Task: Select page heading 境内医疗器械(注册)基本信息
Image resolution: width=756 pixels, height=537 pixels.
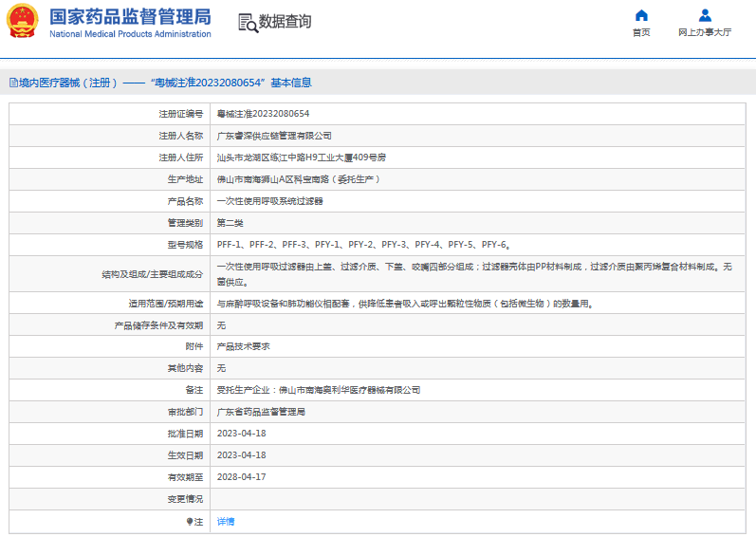Action: [160, 83]
